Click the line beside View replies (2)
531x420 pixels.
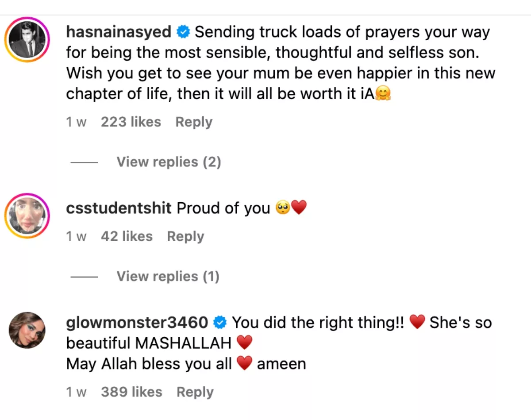[x=84, y=162]
